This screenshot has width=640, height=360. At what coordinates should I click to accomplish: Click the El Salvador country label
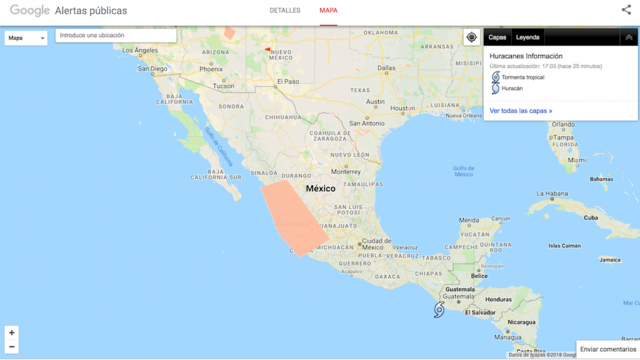[x=480, y=312]
